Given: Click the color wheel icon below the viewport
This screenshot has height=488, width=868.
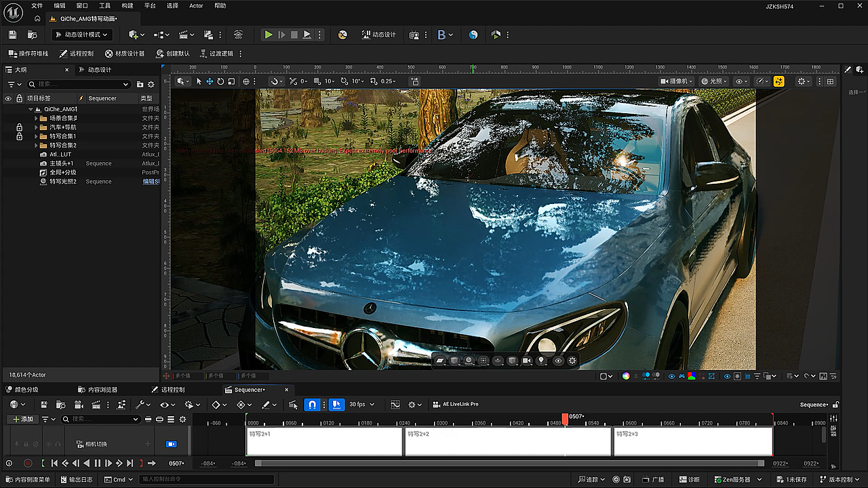Looking at the screenshot, I should tap(626, 376).
